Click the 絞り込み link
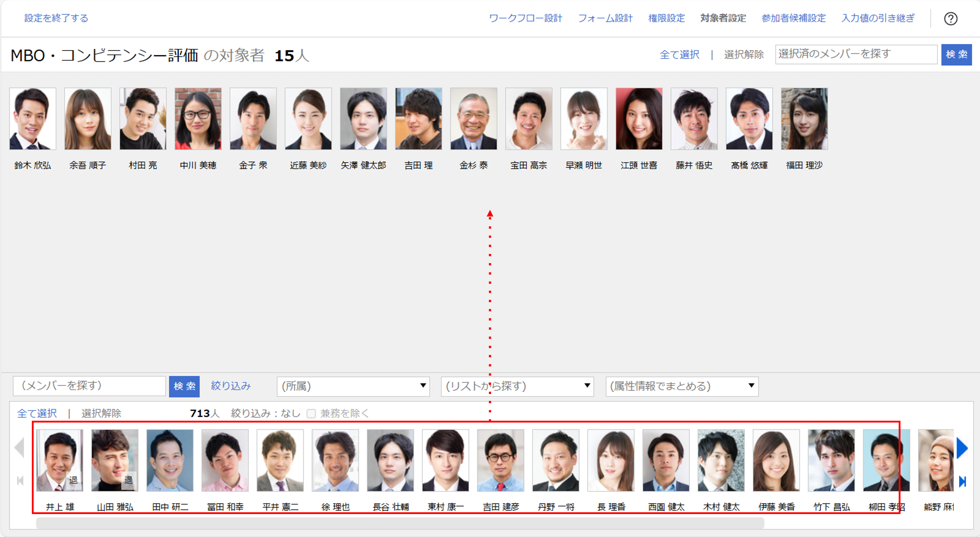This screenshot has width=980, height=537. click(x=231, y=386)
